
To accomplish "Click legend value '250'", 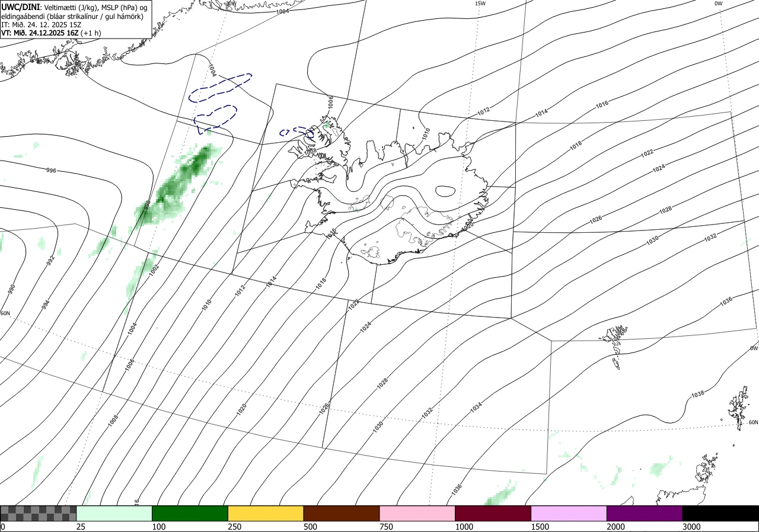I will 235,527.
